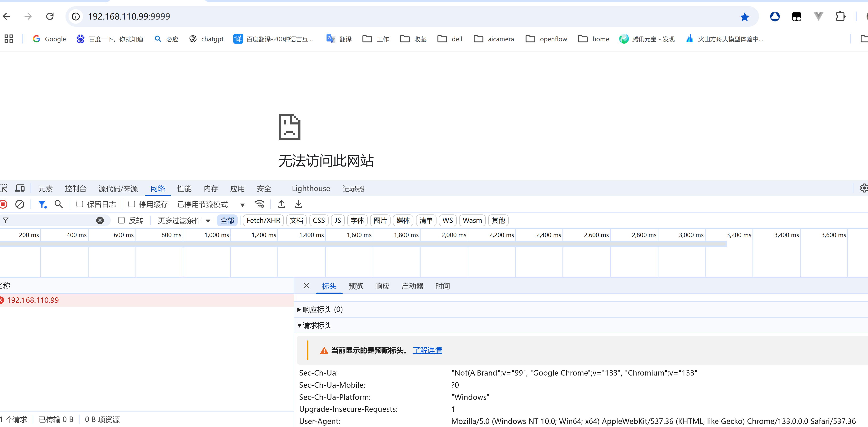Toggle the network filter funnel icon
The image size is (868, 427).
[42, 204]
